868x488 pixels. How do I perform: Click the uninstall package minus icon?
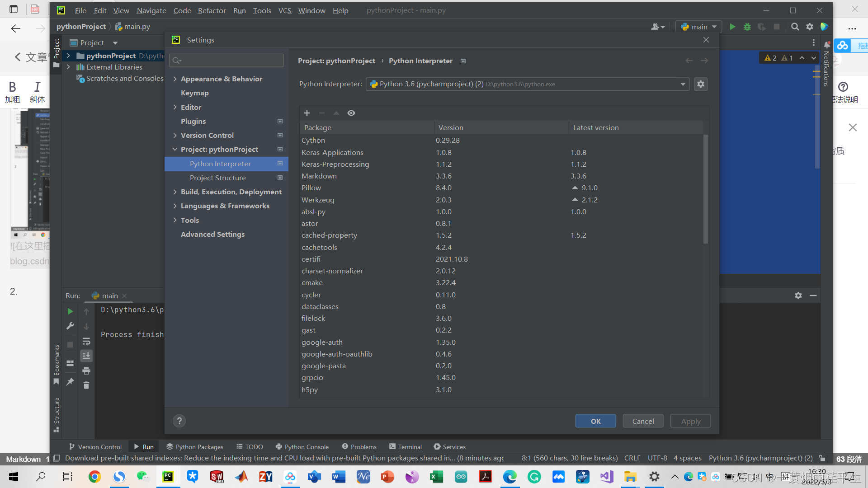(322, 113)
